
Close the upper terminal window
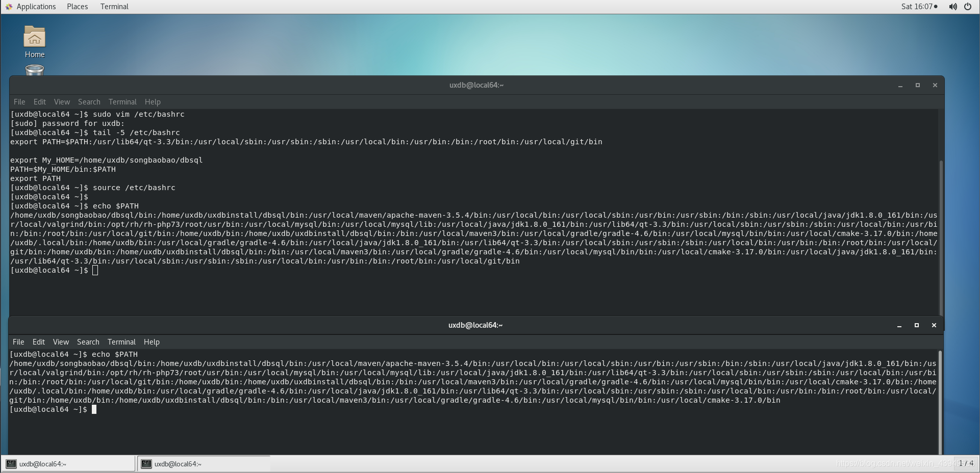pos(935,85)
